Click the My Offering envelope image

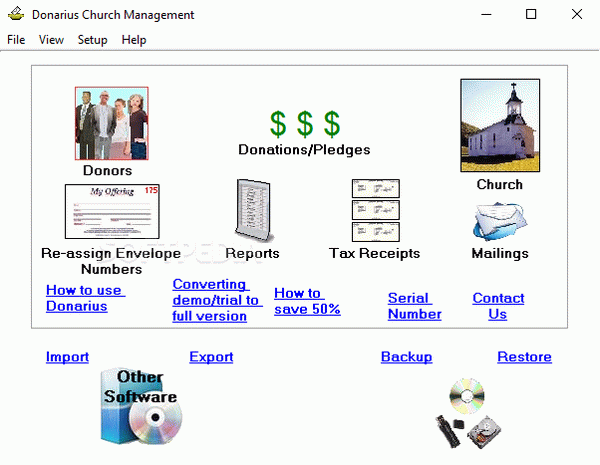click(x=112, y=211)
